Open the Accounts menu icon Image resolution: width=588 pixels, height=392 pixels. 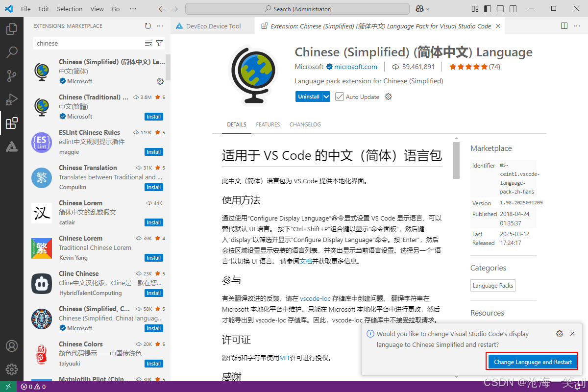click(x=12, y=346)
